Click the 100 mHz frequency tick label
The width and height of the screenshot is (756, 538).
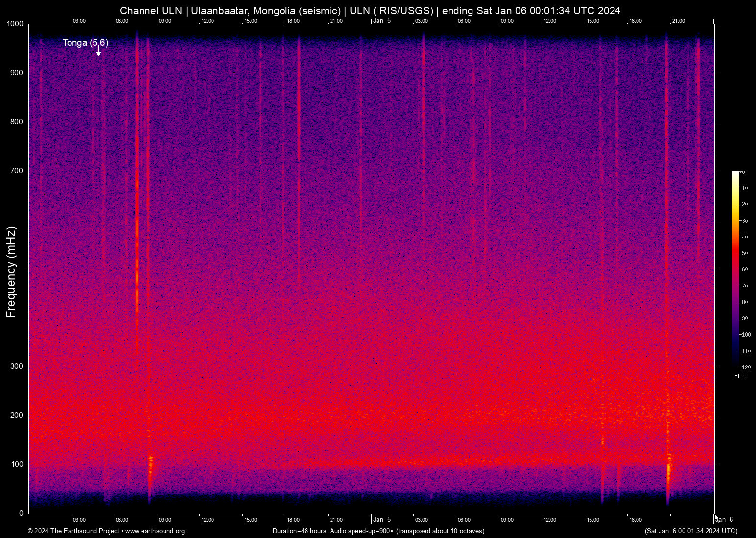(x=18, y=464)
